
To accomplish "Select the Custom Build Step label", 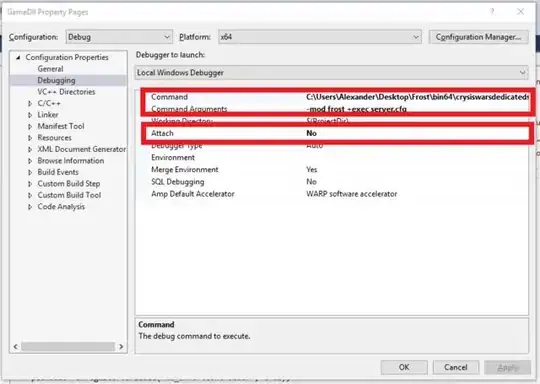I will point(69,184).
